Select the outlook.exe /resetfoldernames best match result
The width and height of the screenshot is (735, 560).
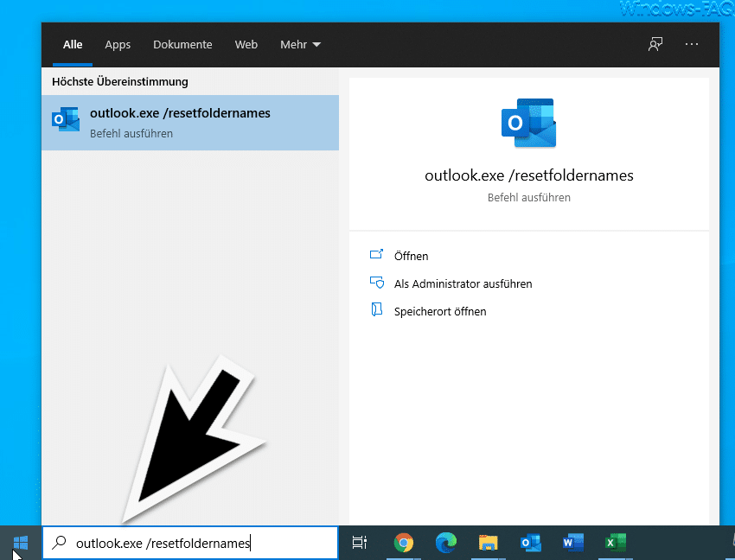coord(190,123)
